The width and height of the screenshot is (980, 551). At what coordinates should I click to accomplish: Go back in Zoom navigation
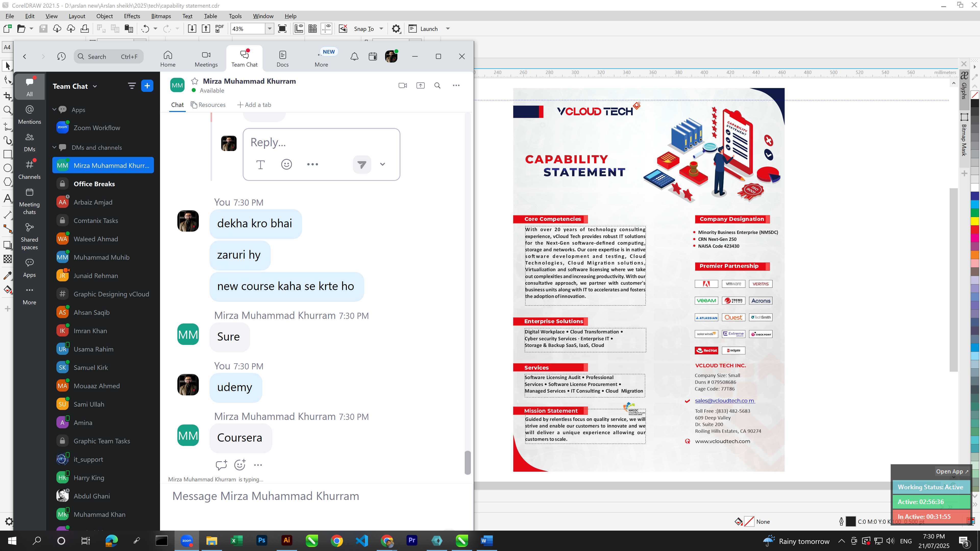click(25, 57)
